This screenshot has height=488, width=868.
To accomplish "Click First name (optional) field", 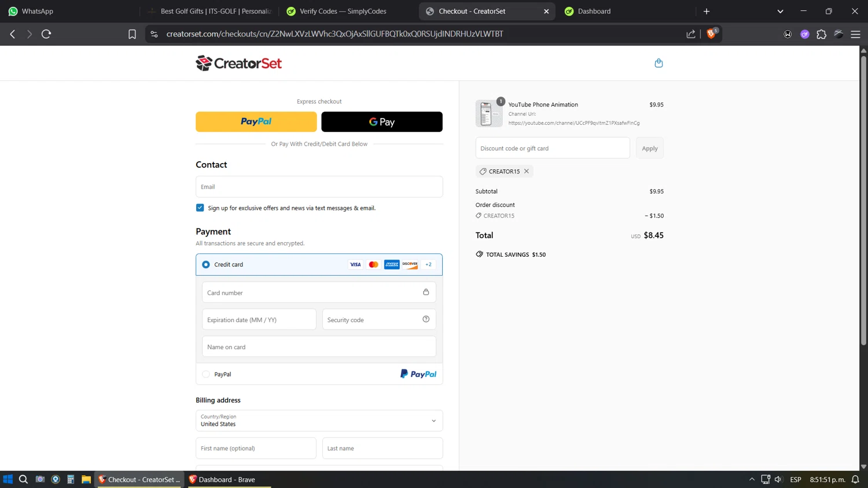I will point(256,448).
